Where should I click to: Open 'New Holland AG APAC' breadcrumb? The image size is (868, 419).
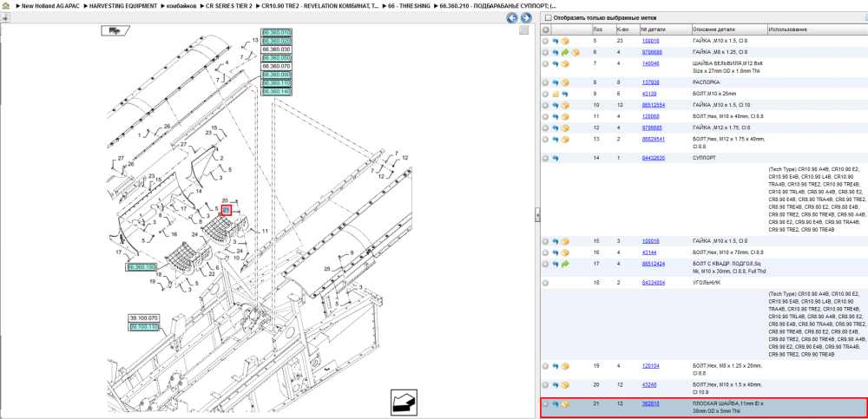(x=49, y=5)
